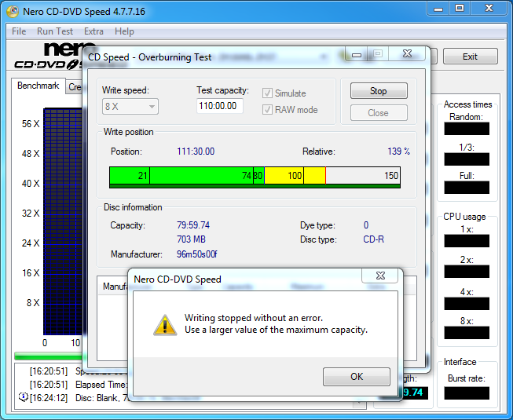Open the Help menu

124,31
